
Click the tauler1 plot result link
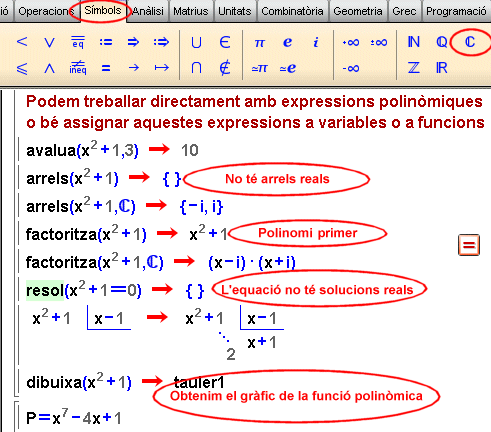pos(199,382)
